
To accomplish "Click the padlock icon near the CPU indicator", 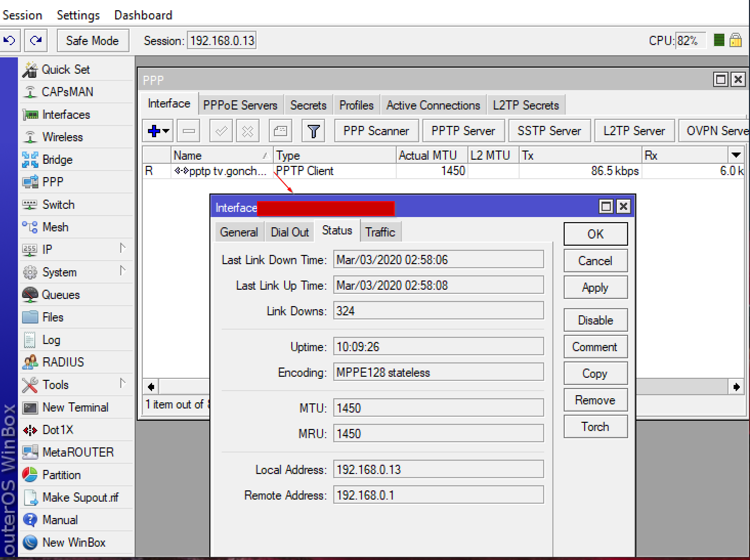I will [x=736, y=40].
